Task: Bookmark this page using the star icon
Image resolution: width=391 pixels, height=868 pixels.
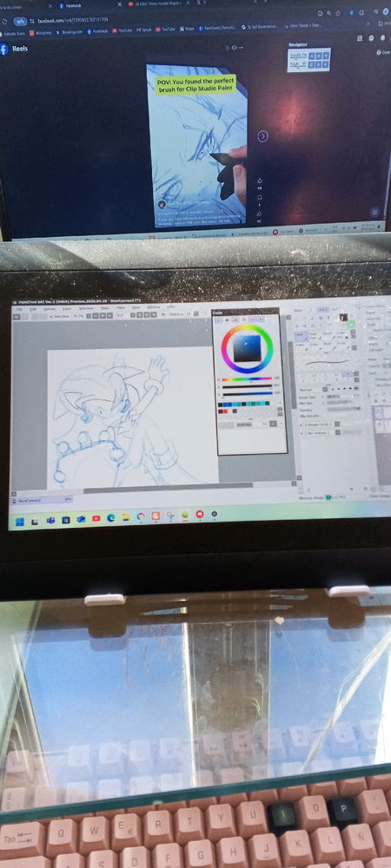Action: coord(337,12)
